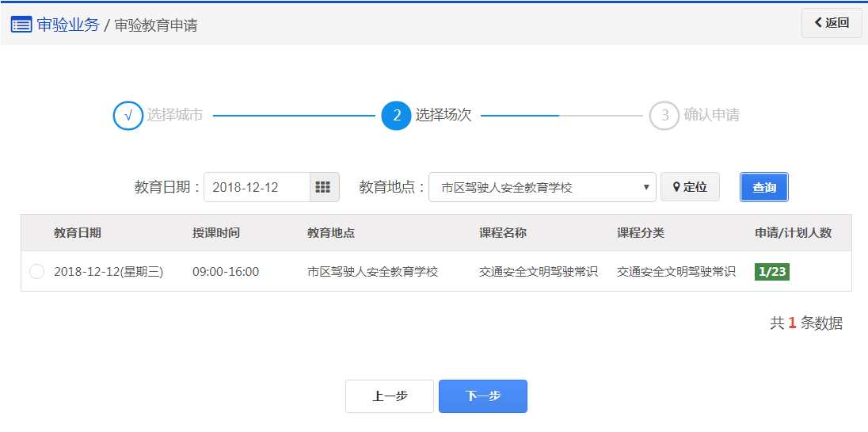Click 交通安全文明驾驶常识 in the 课程名称 column
This screenshot has height=432, width=868.
point(539,272)
